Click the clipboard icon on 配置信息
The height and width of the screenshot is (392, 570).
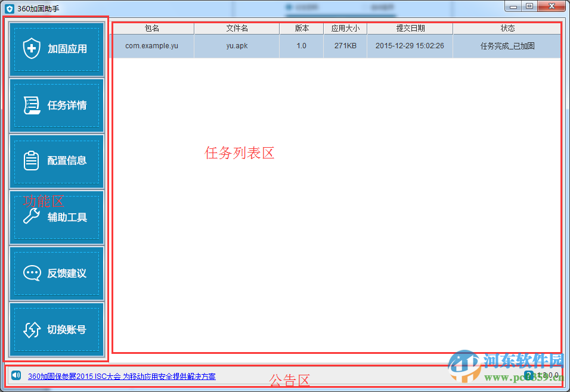tap(31, 161)
